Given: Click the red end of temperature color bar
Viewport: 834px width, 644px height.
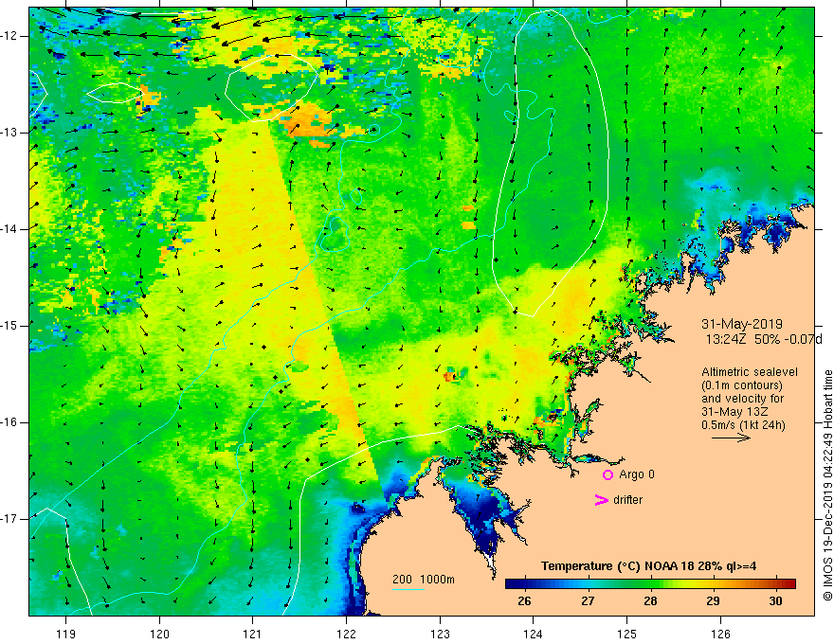Looking at the screenshot, I should [x=790, y=584].
